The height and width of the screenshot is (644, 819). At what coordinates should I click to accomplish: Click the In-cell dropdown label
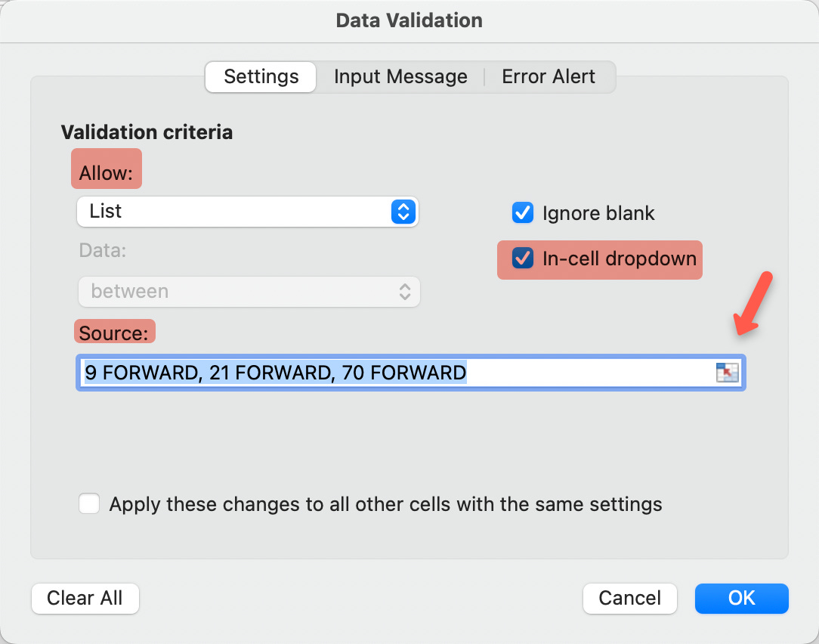620,259
